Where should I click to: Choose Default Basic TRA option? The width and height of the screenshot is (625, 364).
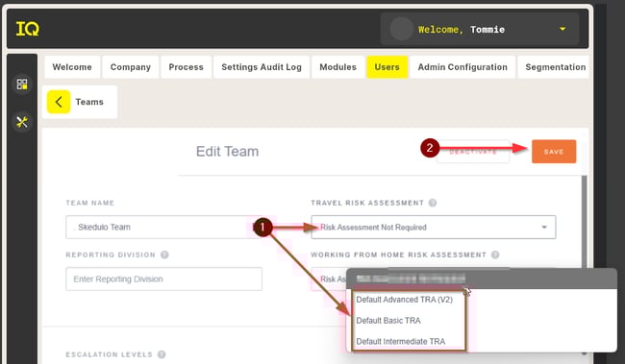point(388,321)
